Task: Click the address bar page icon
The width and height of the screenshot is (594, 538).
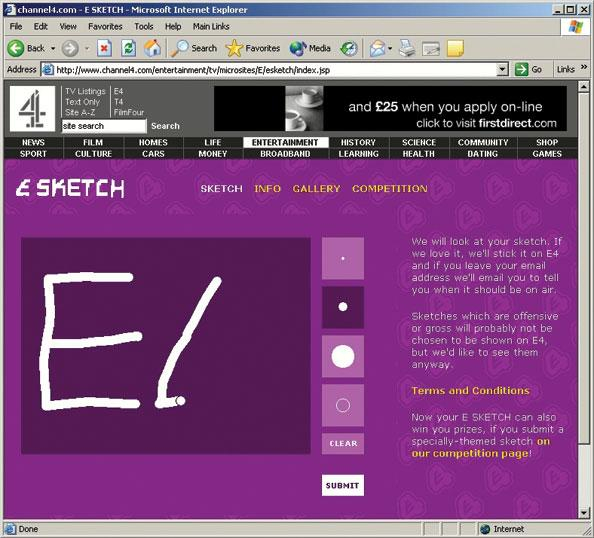Action: tap(48, 70)
